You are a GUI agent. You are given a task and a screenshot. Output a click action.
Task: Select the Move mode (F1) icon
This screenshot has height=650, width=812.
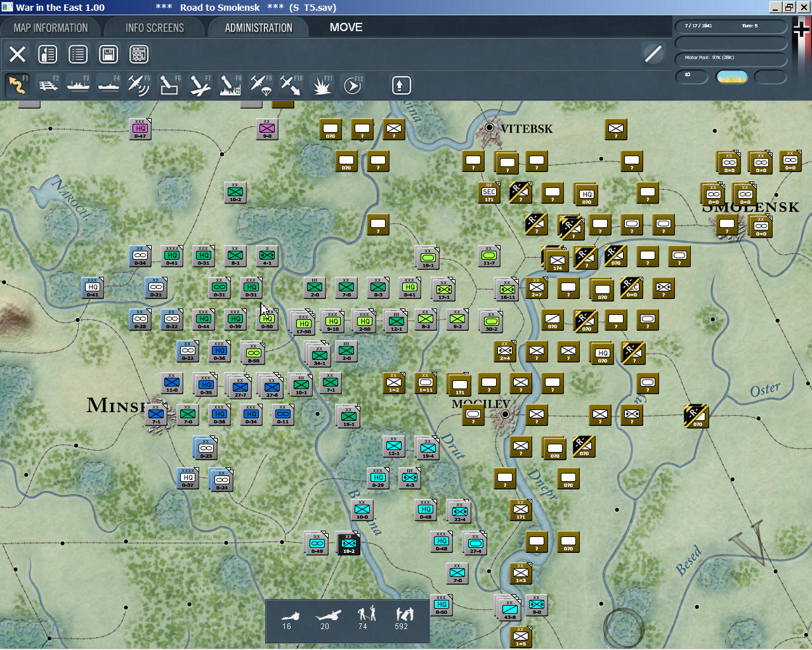[17, 85]
